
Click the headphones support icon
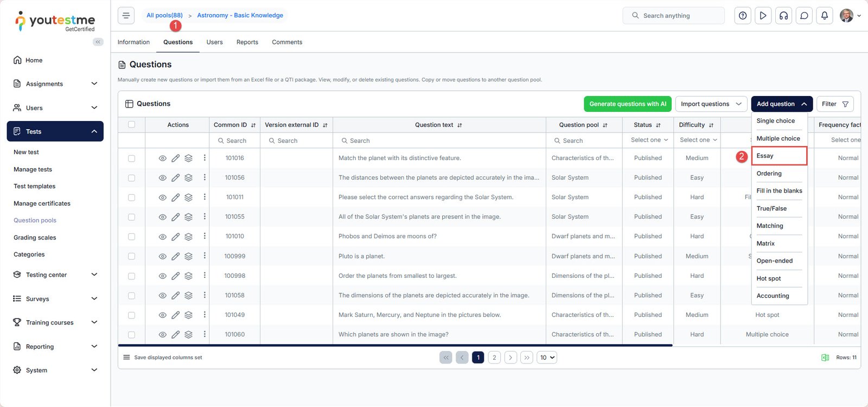point(783,16)
